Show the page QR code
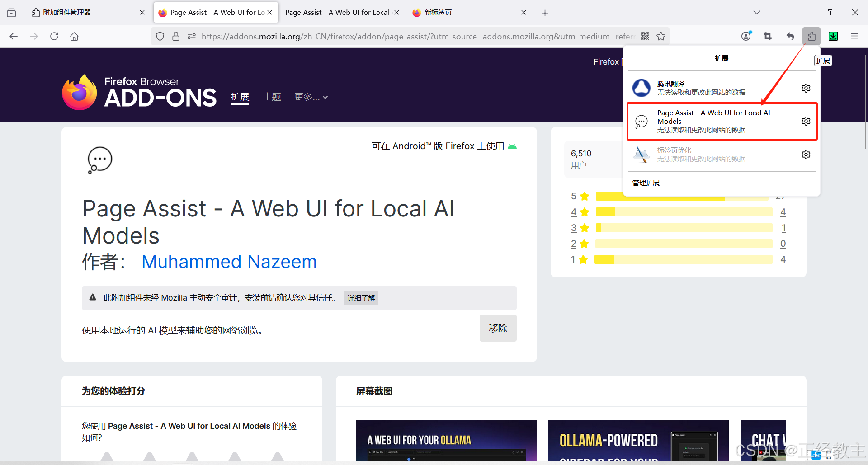 645,36
